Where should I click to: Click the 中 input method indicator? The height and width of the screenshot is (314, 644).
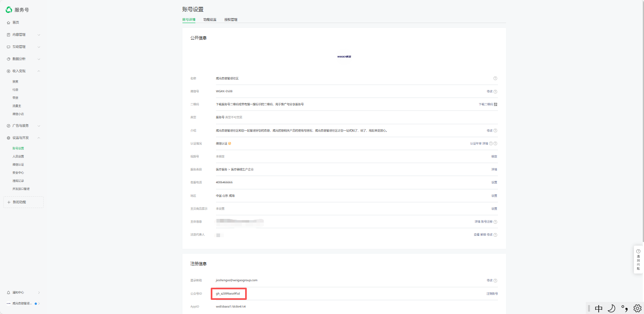[599, 309]
